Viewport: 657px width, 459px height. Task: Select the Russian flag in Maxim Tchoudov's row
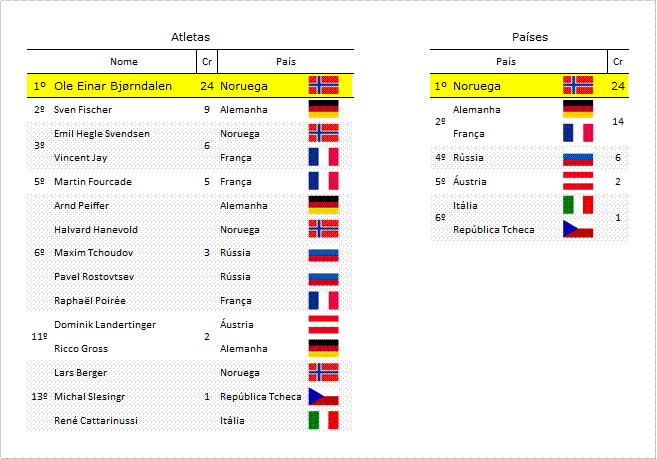pos(323,255)
